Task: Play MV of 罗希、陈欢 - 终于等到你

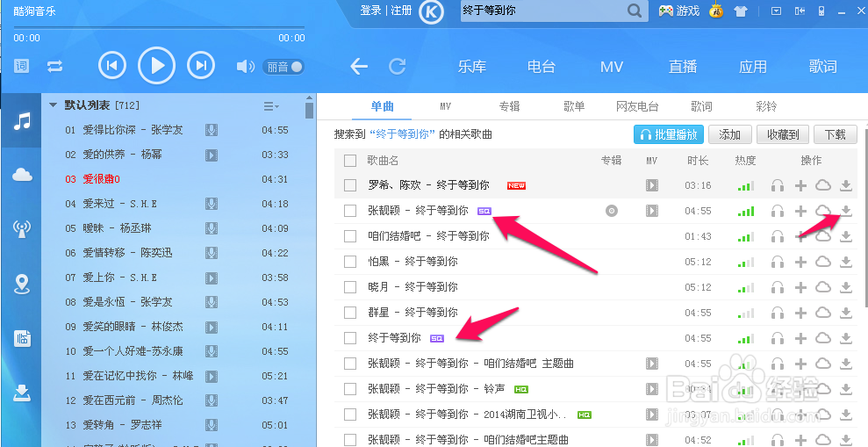Action: (652, 185)
